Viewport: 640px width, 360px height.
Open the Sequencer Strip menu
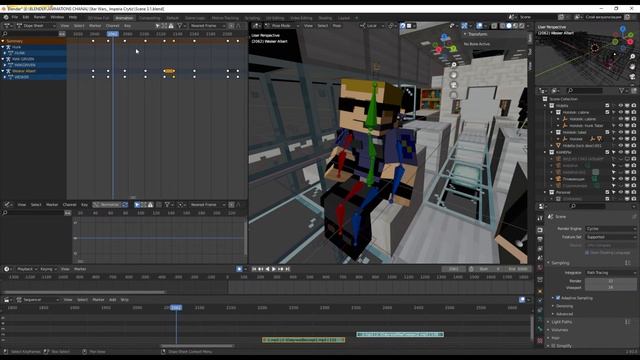(125, 300)
